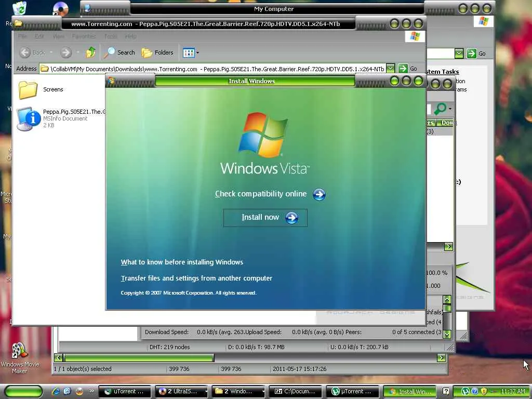
Task: Click 2011-05-17 15:17:26 date cell
Action: coord(300,369)
